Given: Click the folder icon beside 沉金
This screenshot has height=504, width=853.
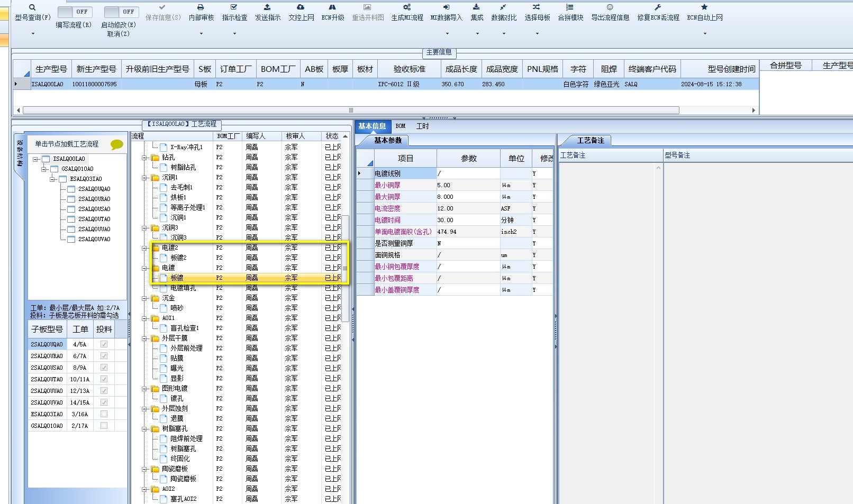Looking at the screenshot, I should tap(156, 298).
